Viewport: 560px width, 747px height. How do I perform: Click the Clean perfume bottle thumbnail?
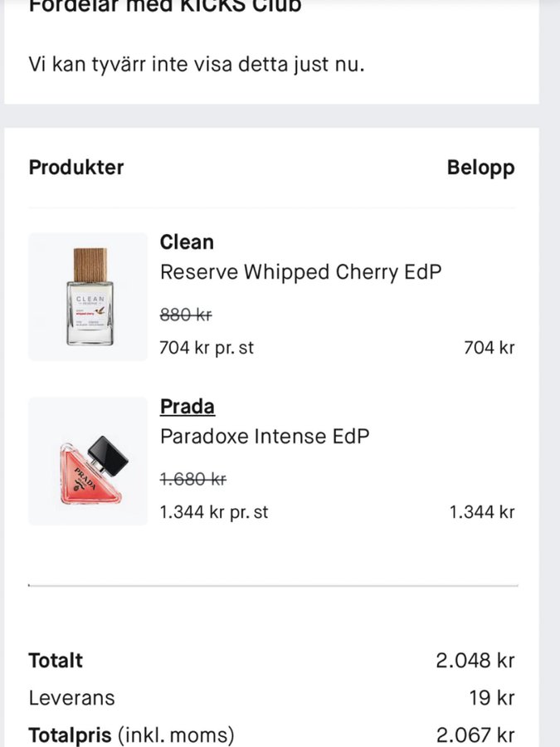click(88, 297)
